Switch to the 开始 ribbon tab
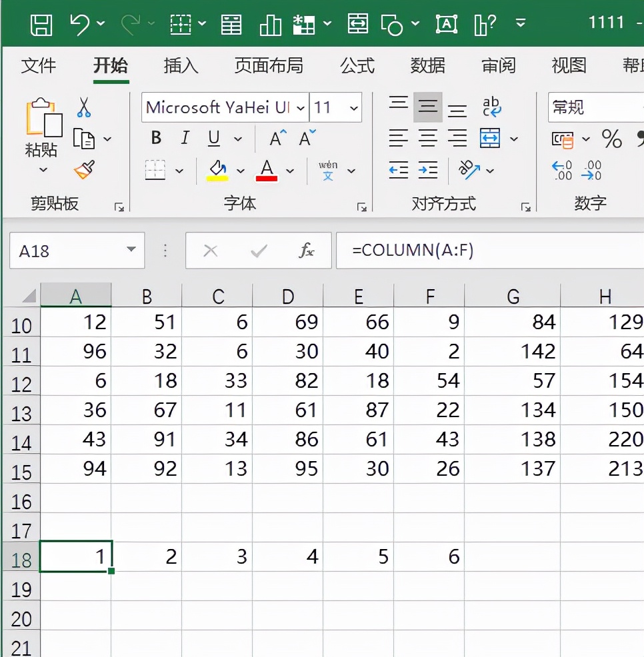644x657 pixels. point(111,66)
